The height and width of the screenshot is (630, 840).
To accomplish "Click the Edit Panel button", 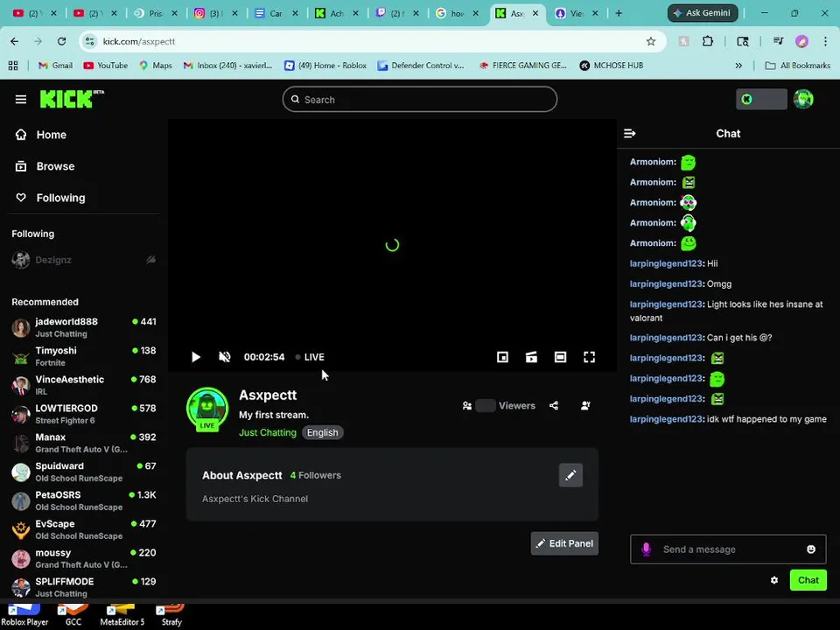I will click(x=564, y=543).
